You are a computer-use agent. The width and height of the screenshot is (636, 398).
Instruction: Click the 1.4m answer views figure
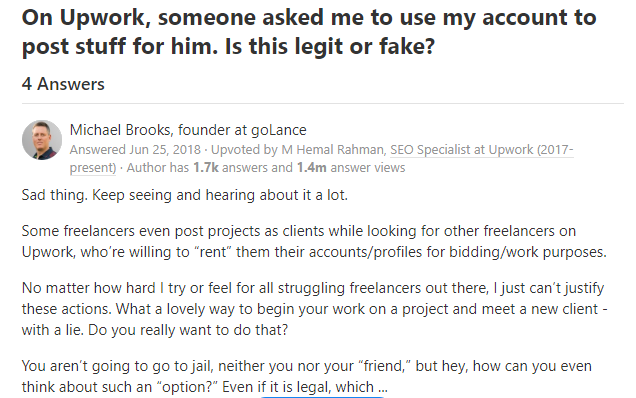(x=312, y=168)
